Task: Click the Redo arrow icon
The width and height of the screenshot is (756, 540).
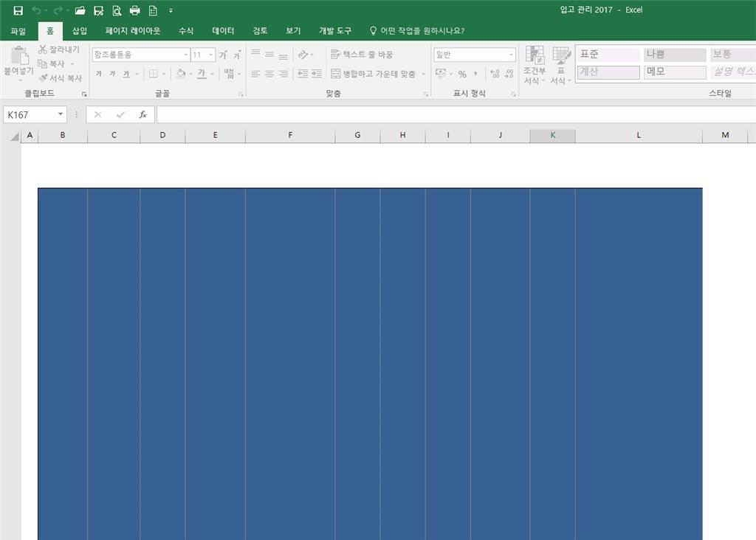Action: pos(58,10)
